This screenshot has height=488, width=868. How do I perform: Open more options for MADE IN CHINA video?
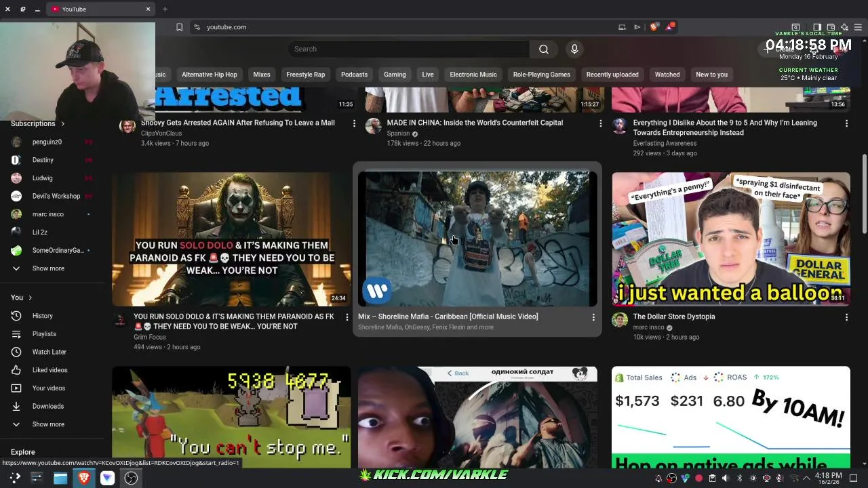(600, 123)
